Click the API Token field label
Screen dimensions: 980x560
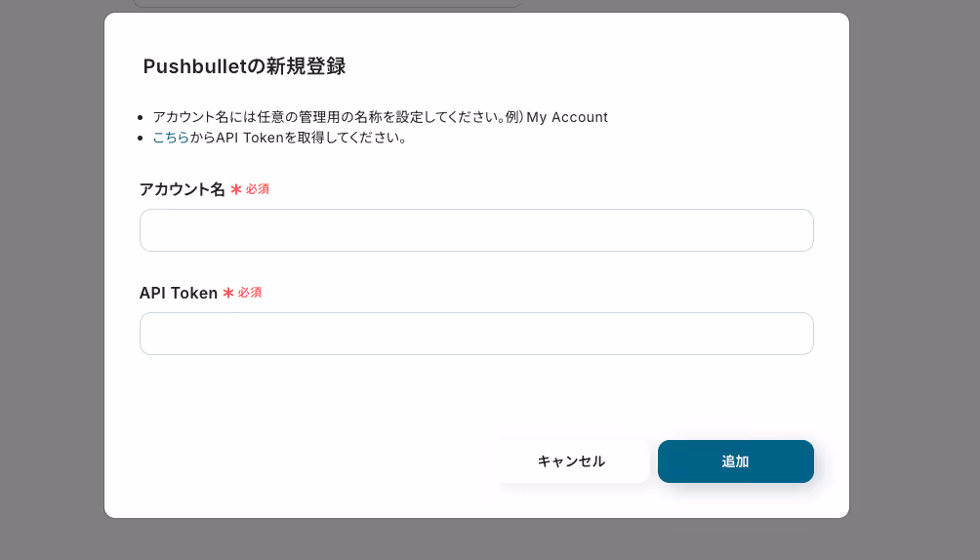click(x=179, y=293)
